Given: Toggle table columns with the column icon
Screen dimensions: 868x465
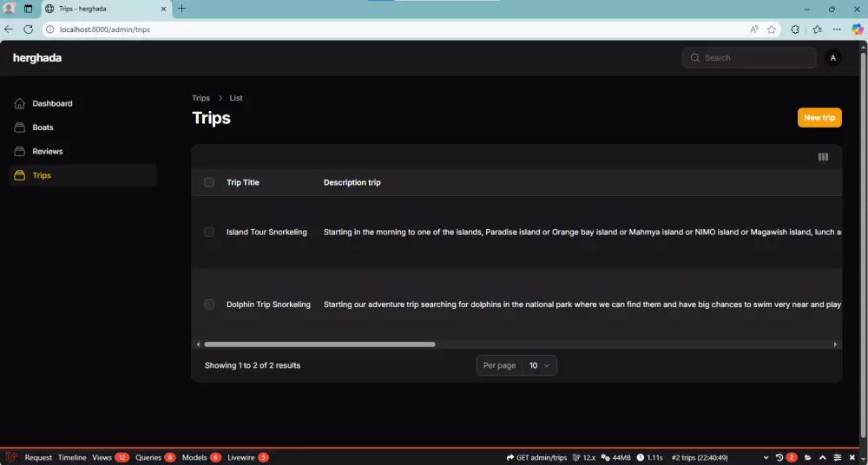Looking at the screenshot, I should click(823, 157).
